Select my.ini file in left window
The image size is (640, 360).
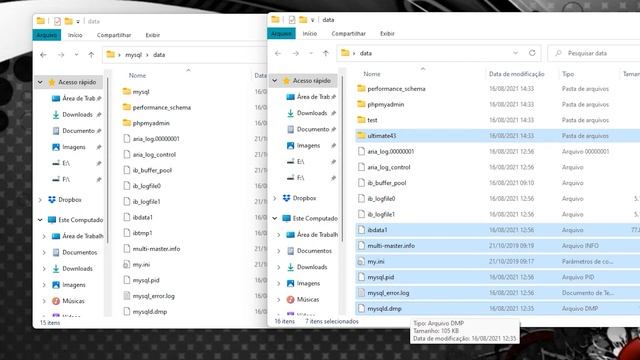click(x=136, y=264)
